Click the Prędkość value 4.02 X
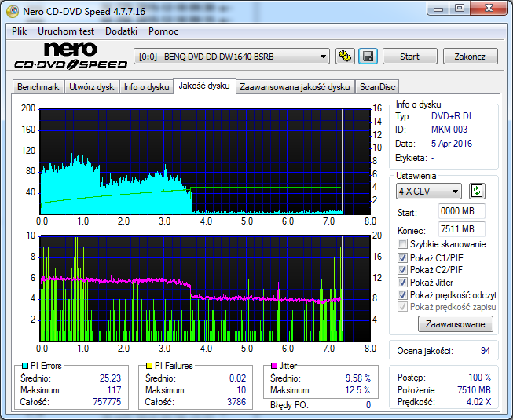The height and width of the screenshot is (420, 513). tap(478, 402)
